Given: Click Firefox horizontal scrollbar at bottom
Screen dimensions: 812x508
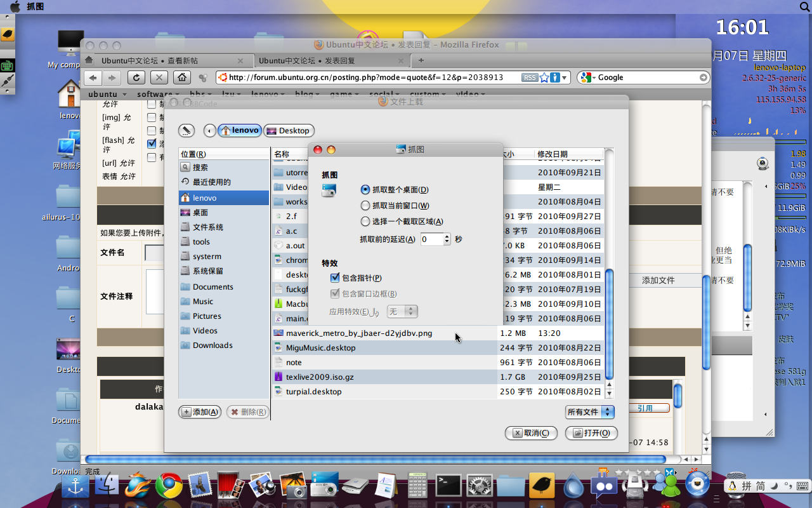Looking at the screenshot, I should tap(376, 459).
